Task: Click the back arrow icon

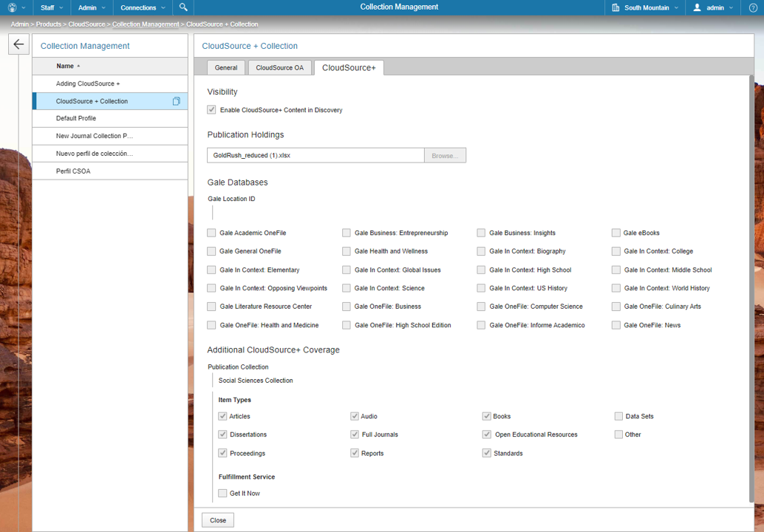Action: (18, 44)
